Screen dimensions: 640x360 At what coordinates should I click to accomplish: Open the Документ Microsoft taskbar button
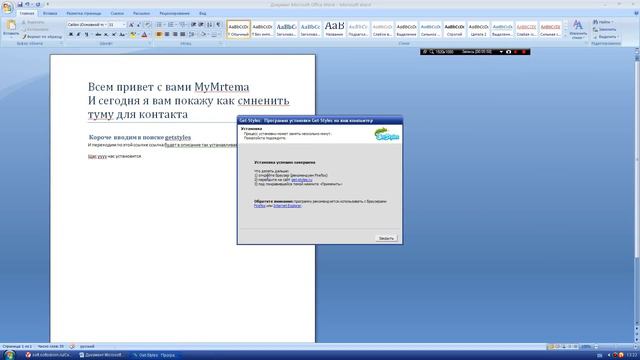point(102,355)
